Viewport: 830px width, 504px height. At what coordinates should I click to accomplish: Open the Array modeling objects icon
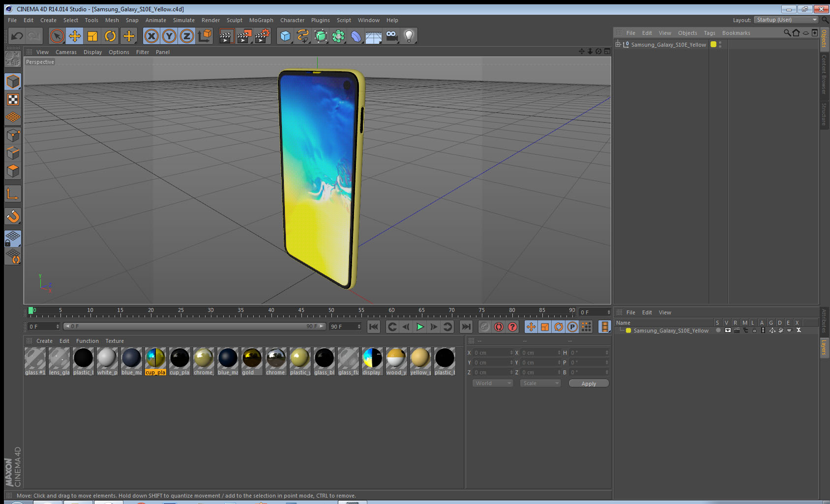338,36
